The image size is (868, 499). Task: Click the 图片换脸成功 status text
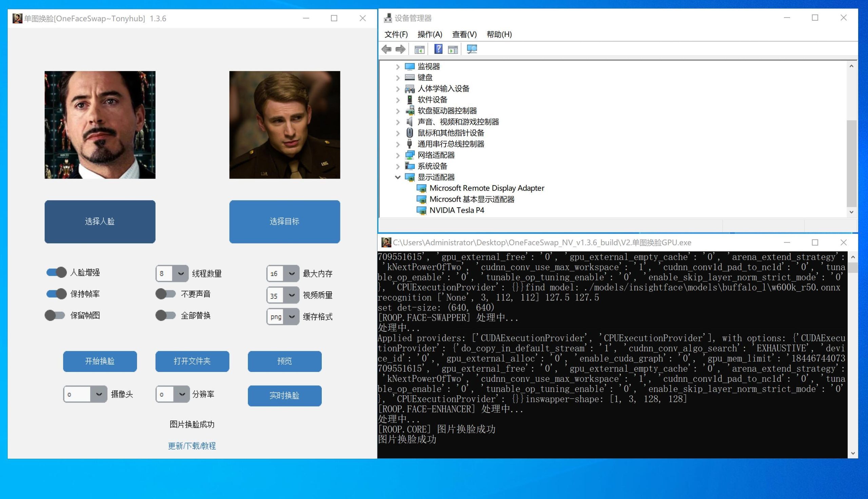192,424
